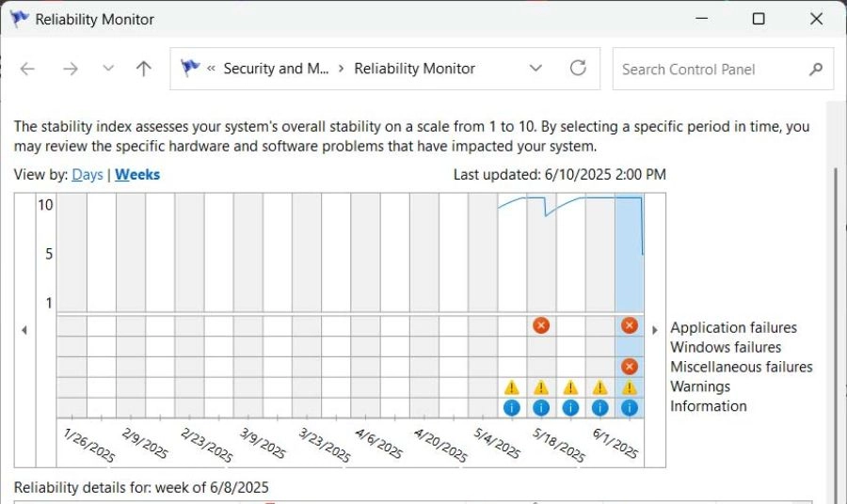Screen dimensions: 847x504
Task: Select highlighted week column in stability chart
Action: [630, 253]
